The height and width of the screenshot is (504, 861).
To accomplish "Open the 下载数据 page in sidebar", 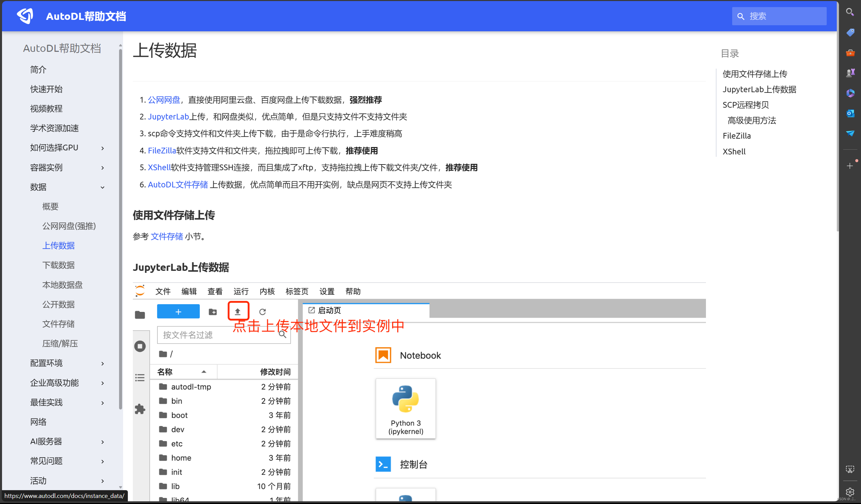I will click(59, 265).
